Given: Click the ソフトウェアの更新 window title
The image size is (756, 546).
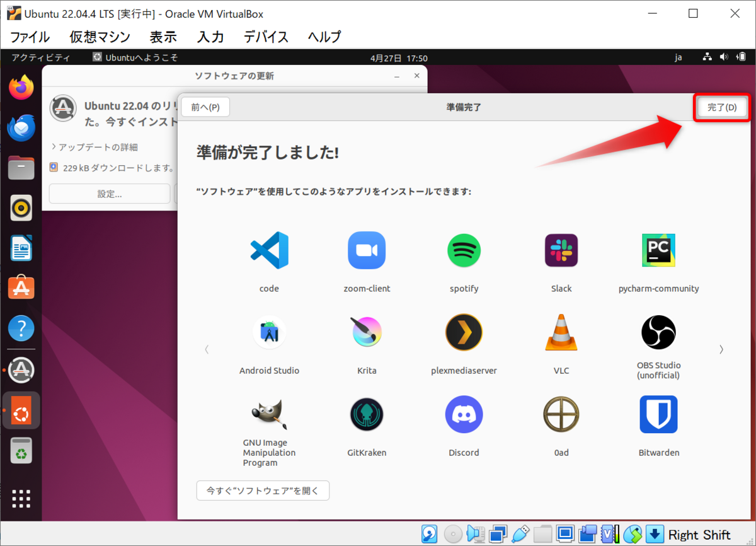Looking at the screenshot, I should point(234,76).
